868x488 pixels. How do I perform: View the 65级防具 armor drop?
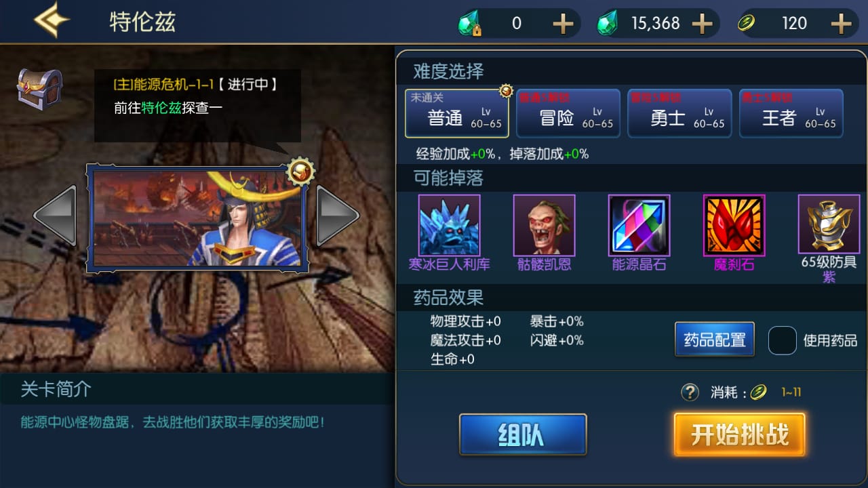point(829,224)
